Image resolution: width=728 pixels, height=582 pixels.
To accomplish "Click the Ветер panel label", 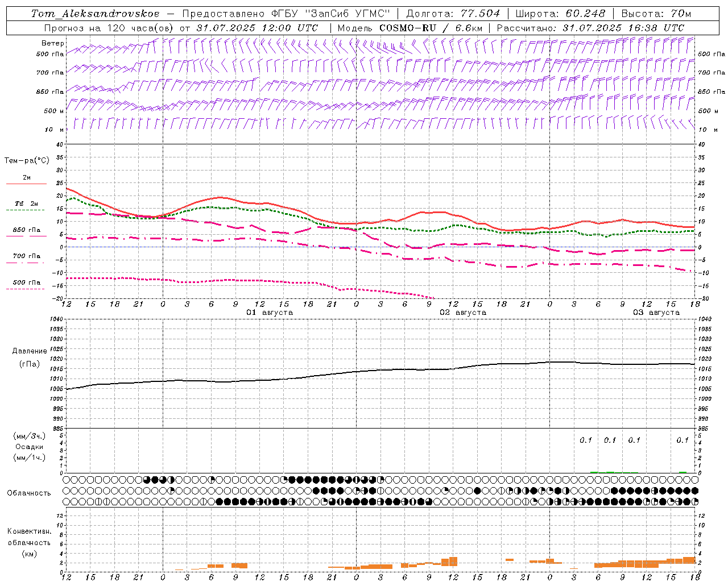I will tap(53, 43).
